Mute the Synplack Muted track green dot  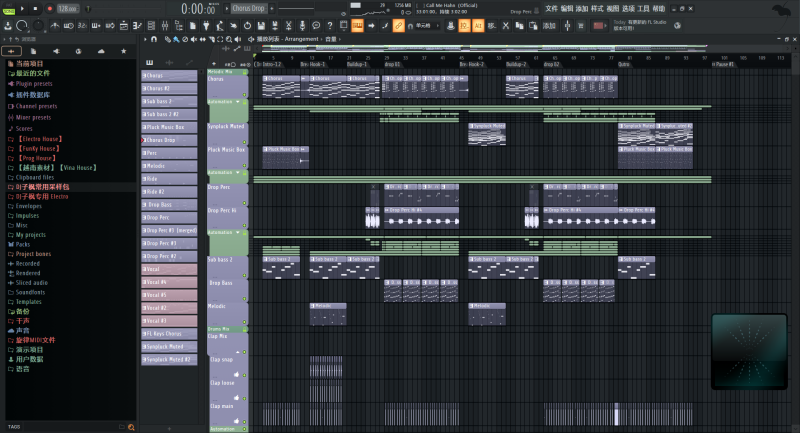click(244, 142)
